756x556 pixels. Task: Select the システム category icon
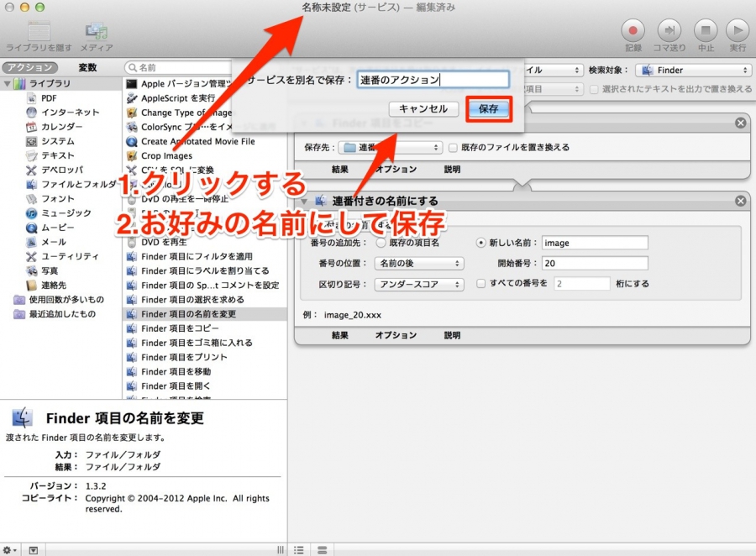click(31, 141)
